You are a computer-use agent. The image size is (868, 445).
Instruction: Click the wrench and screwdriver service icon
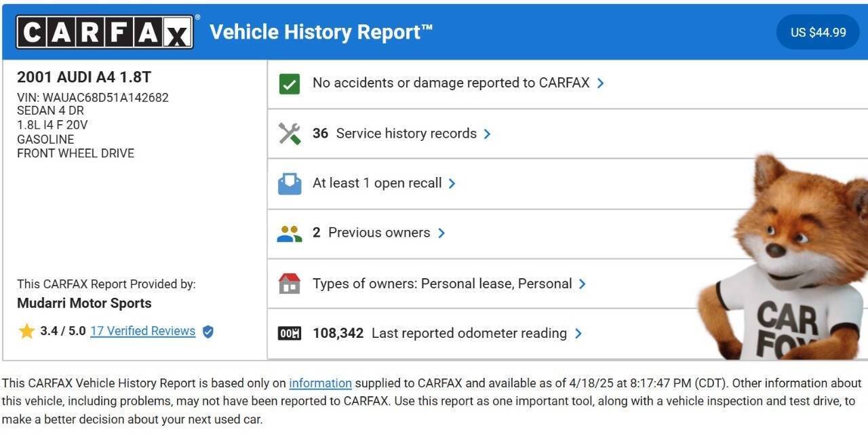pyautogui.click(x=290, y=134)
